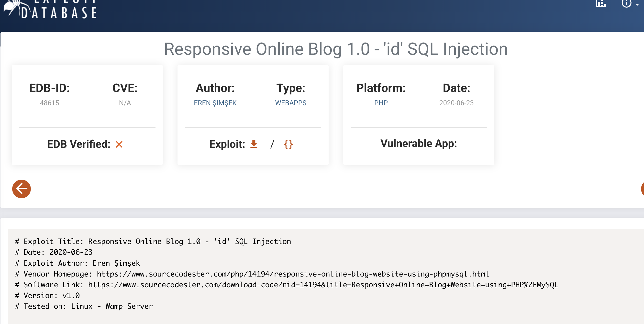Go to next exploit at right edge
The image size is (644, 324).
[642, 189]
